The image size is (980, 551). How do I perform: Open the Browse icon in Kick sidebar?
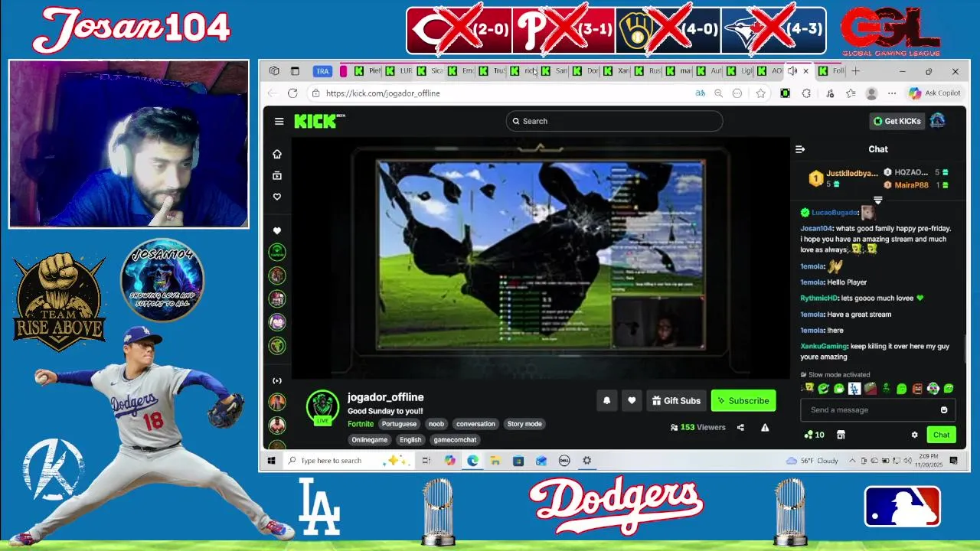pos(277,175)
